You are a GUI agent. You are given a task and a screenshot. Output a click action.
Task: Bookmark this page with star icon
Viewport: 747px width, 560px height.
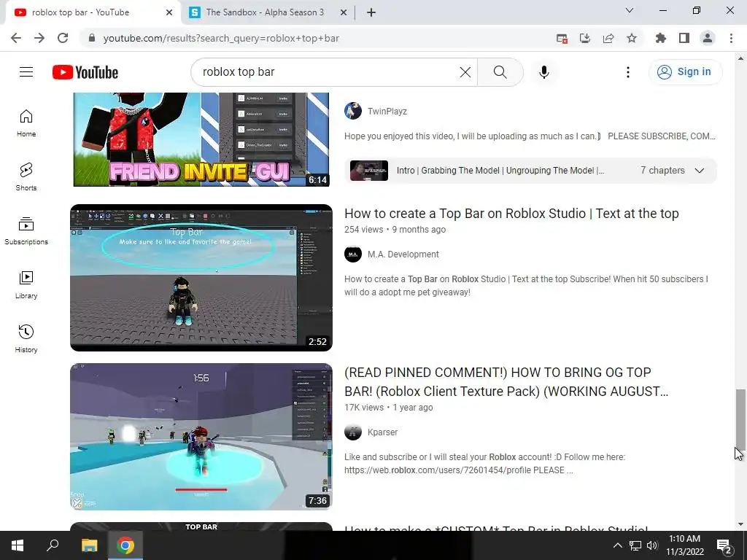click(632, 38)
